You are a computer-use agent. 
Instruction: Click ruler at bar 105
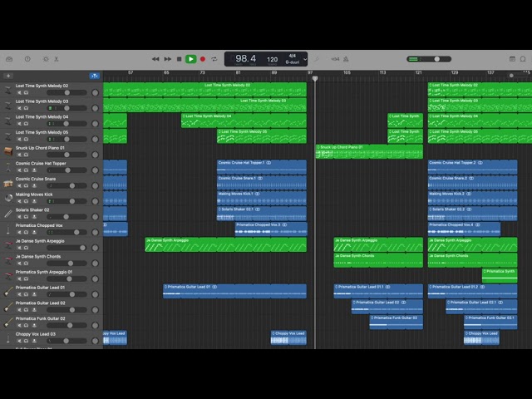(347, 72)
